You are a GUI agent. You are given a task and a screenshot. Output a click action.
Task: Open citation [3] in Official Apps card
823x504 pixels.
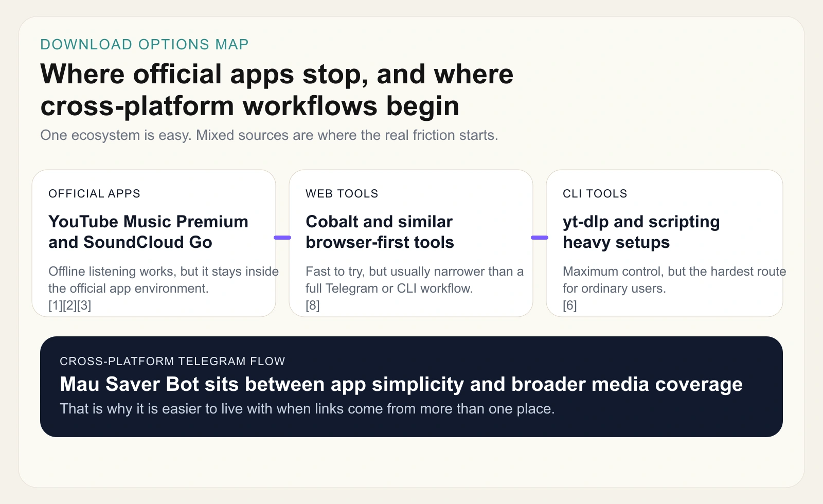click(x=84, y=305)
